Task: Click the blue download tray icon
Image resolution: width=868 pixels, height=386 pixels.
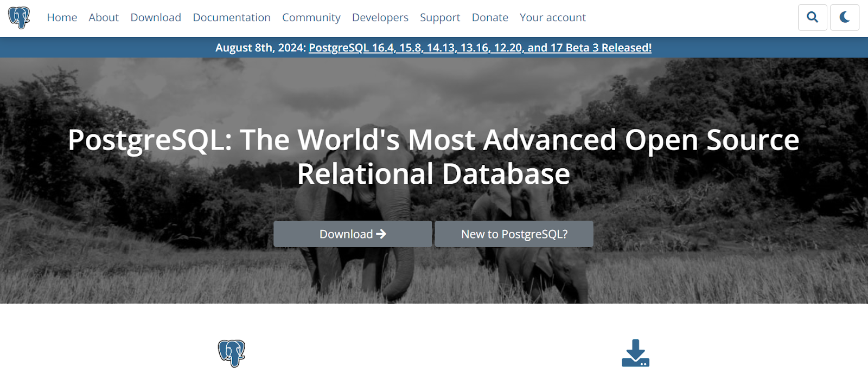Action: pyautogui.click(x=635, y=353)
